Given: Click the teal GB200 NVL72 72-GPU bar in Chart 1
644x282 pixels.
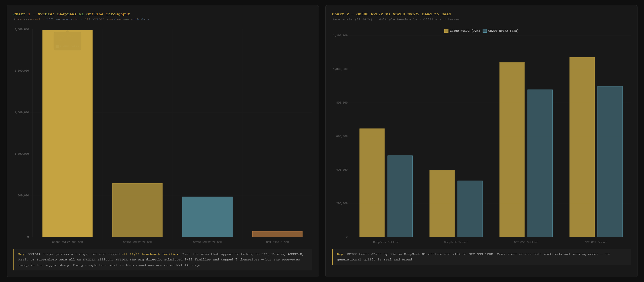Looking at the screenshot, I should point(207,217).
